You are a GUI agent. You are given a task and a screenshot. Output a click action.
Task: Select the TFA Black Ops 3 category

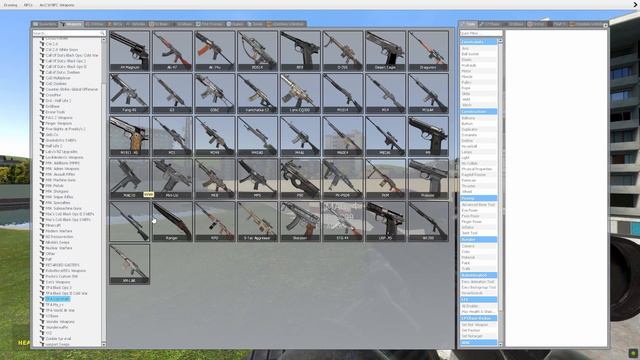tap(58, 288)
